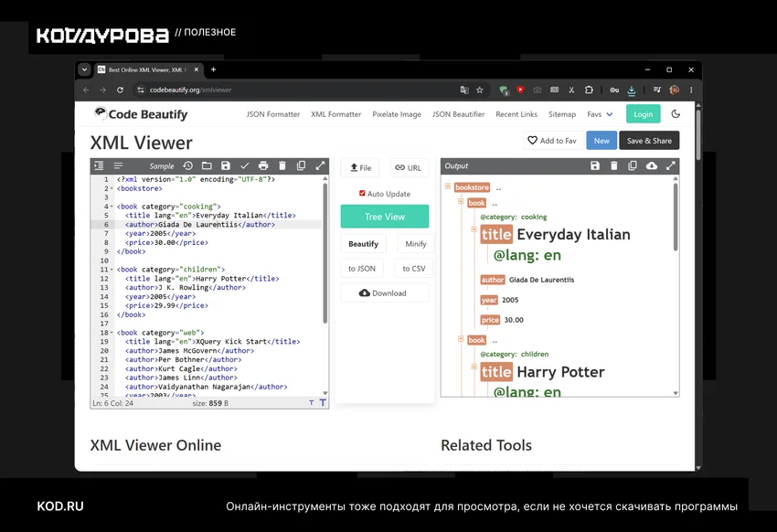Print the input with the printer icon
777x532 pixels.
coord(263,166)
